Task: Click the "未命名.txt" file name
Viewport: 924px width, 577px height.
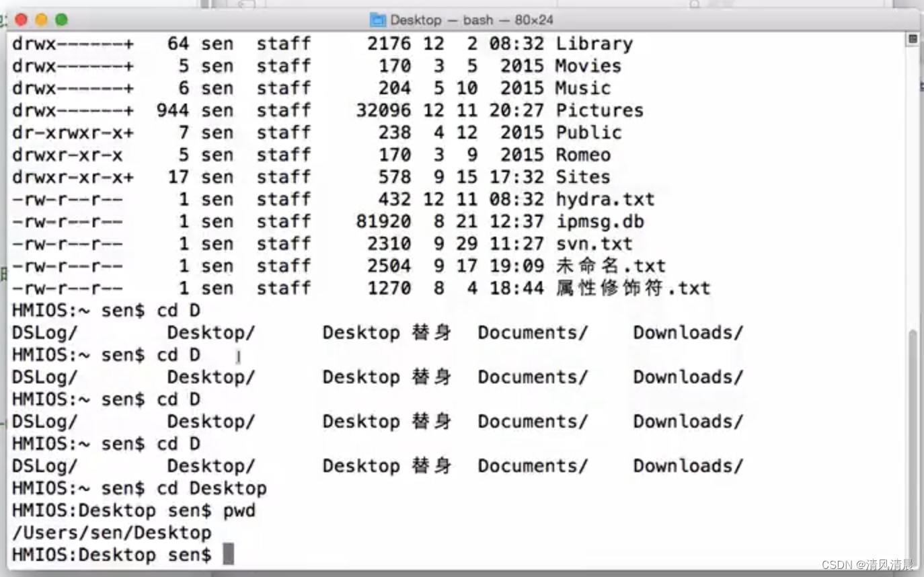Action: tap(611, 266)
